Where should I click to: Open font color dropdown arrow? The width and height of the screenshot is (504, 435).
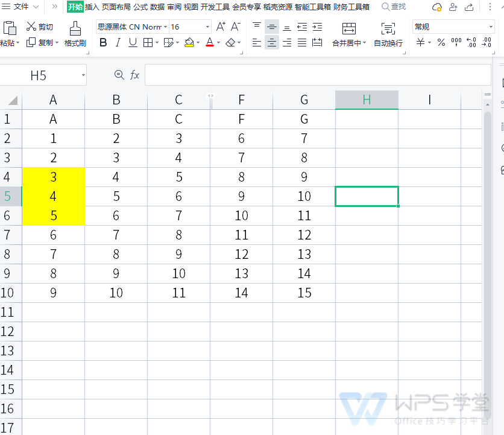pos(219,42)
